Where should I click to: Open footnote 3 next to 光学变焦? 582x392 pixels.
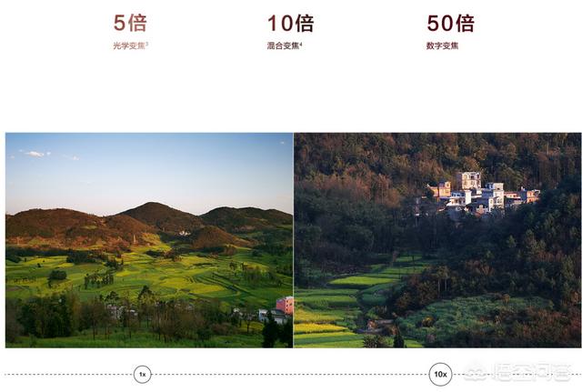pyautogui.click(x=147, y=44)
